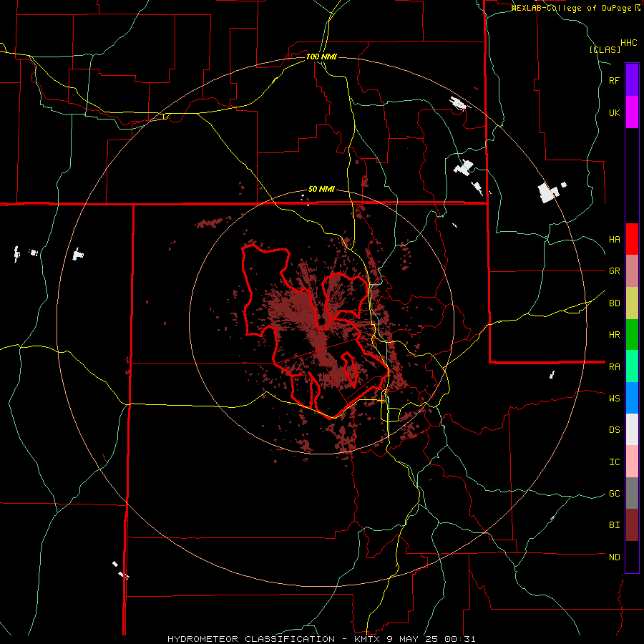The image size is (644, 644).
Task: Click the 'BI' legend label
Action: pyautogui.click(x=614, y=525)
